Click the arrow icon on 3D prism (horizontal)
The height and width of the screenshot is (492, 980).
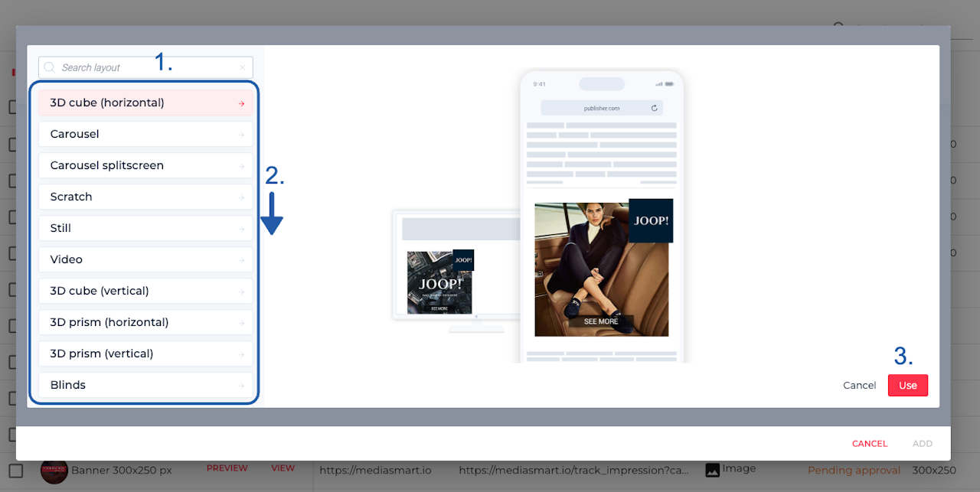point(241,323)
